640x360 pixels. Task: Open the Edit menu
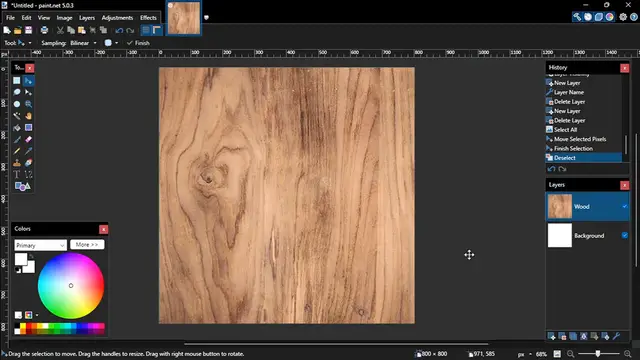[26, 18]
